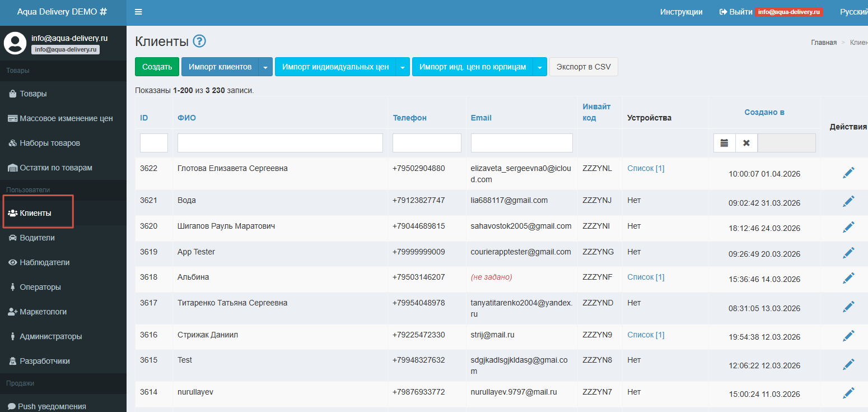The width and height of the screenshot is (868, 412).
Task: Sort table by Телефон column header
Action: click(x=409, y=118)
